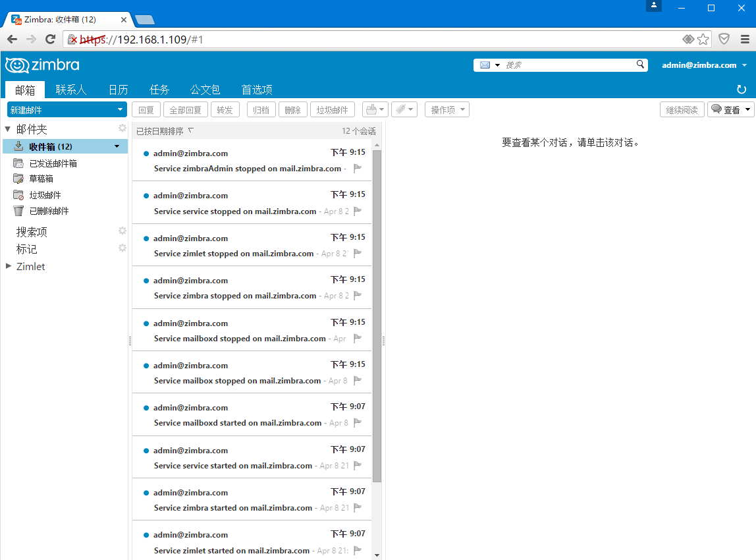This screenshot has height=560, width=756.
Task: Open the 收件箱 folder dropdown arrow
Action: pos(117,146)
